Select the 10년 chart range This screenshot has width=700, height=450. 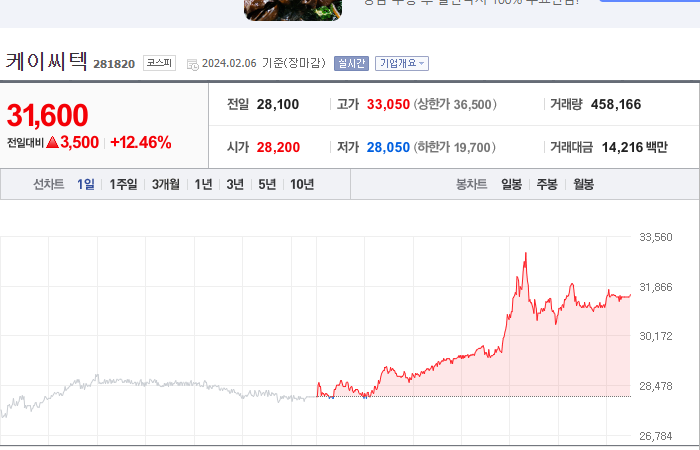pos(302,184)
